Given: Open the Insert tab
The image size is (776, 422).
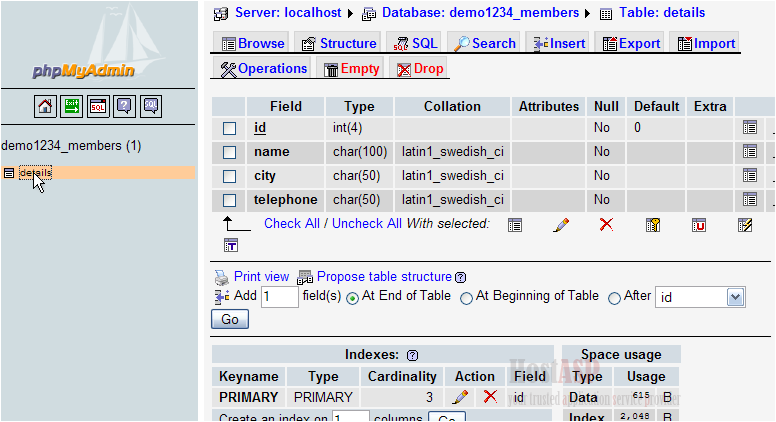Looking at the screenshot, I should click(x=559, y=44).
